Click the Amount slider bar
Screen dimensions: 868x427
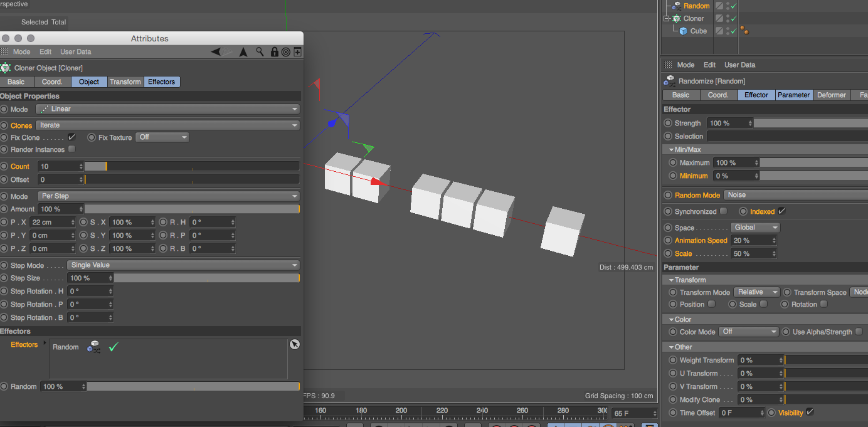tap(192, 209)
